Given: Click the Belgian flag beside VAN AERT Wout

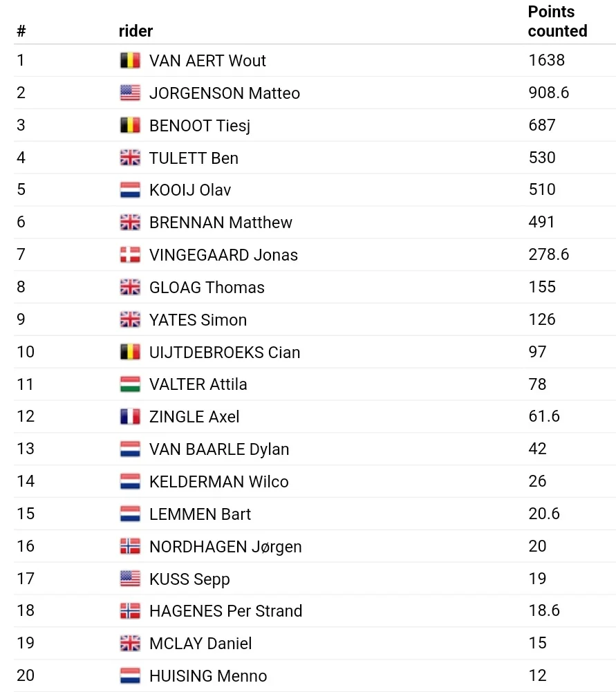Looking at the screenshot, I should tap(130, 60).
